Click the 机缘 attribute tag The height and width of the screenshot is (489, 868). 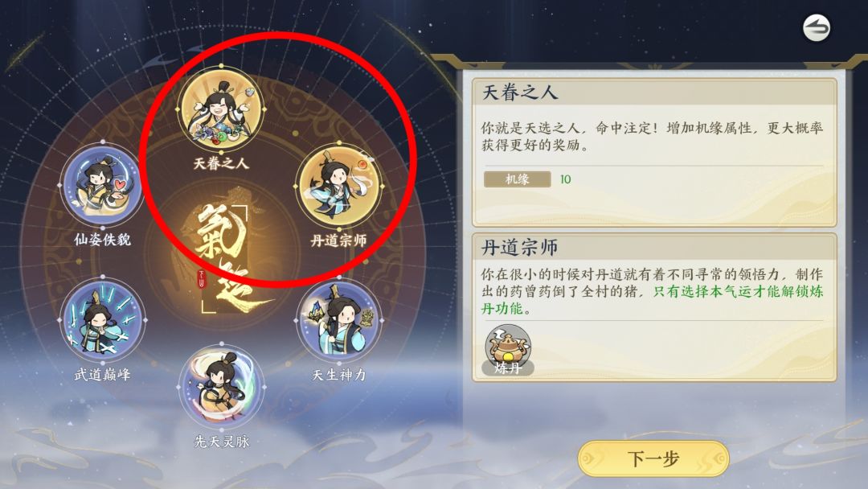point(517,179)
